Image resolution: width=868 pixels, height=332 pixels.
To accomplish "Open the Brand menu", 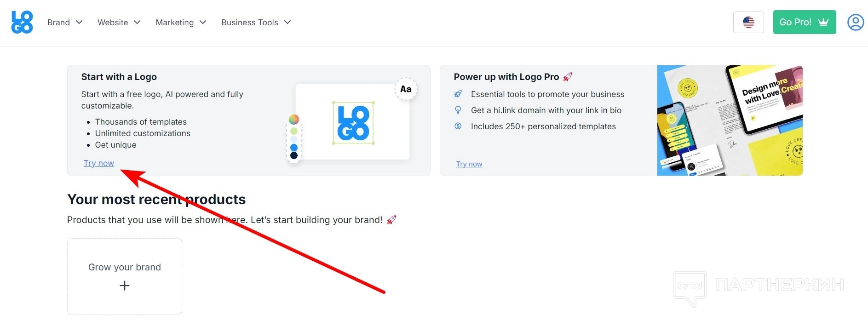I will 65,22.
